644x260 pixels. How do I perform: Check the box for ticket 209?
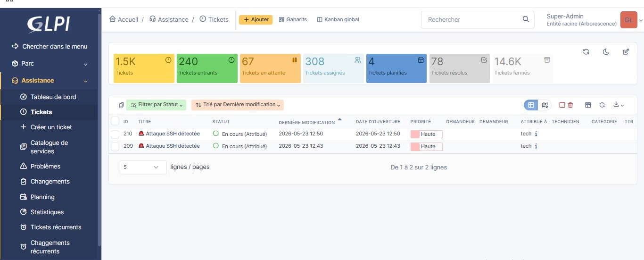(x=115, y=147)
